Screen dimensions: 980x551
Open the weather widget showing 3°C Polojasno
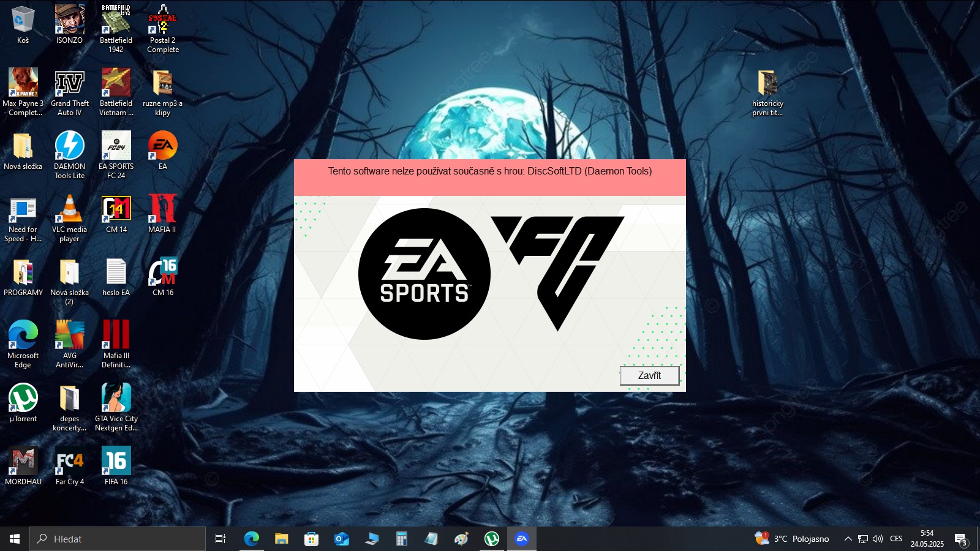792,539
